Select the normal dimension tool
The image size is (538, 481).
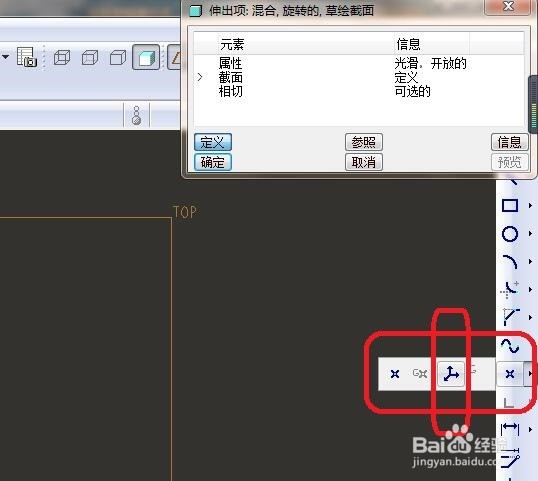coord(510,429)
